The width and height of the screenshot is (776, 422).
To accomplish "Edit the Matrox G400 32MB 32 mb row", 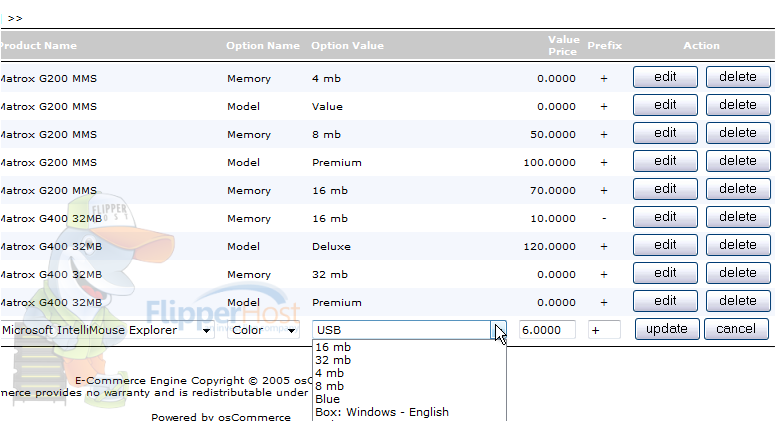I will [x=665, y=273].
